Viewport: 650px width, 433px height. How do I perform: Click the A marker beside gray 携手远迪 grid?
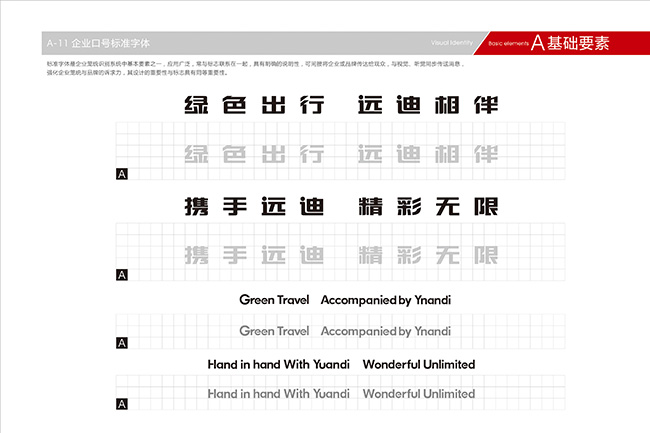pyautogui.click(x=122, y=274)
